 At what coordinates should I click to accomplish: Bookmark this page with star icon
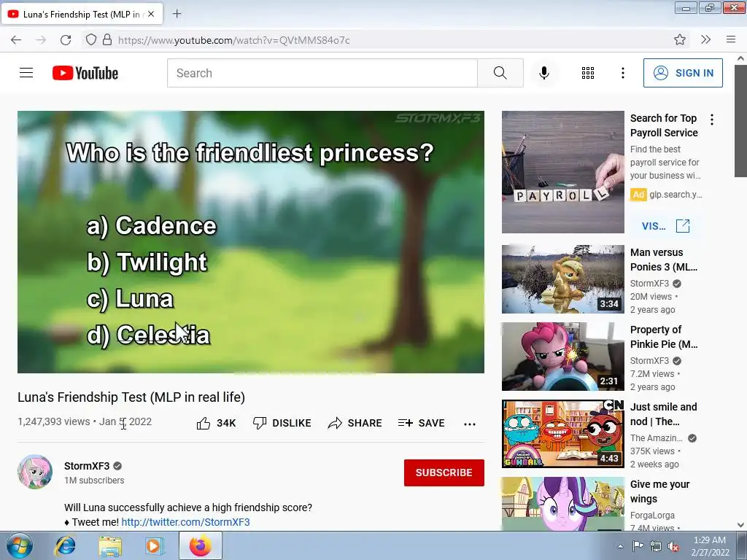coord(680,40)
